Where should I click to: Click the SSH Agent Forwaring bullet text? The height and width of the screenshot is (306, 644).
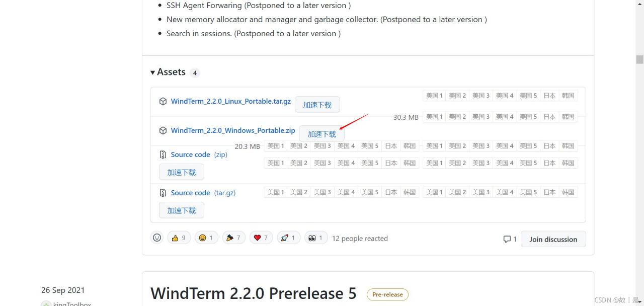pyautogui.click(x=259, y=6)
